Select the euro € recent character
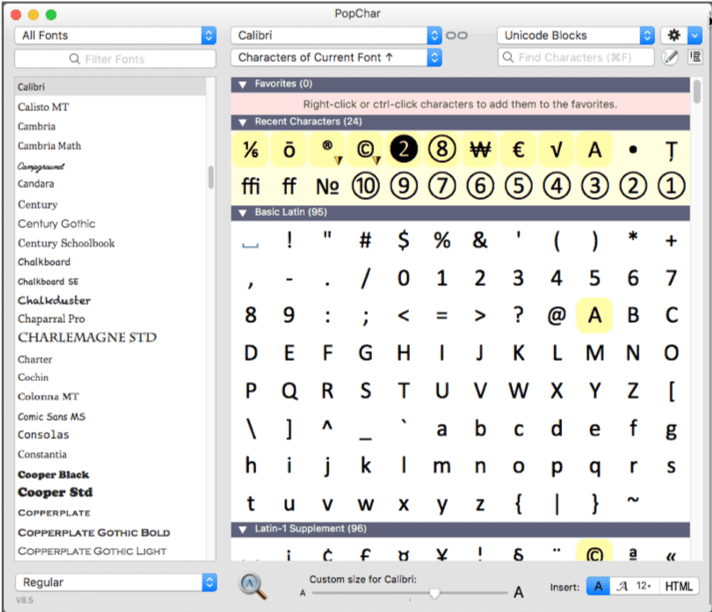The image size is (712, 612). pyautogui.click(x=518, y=149)
